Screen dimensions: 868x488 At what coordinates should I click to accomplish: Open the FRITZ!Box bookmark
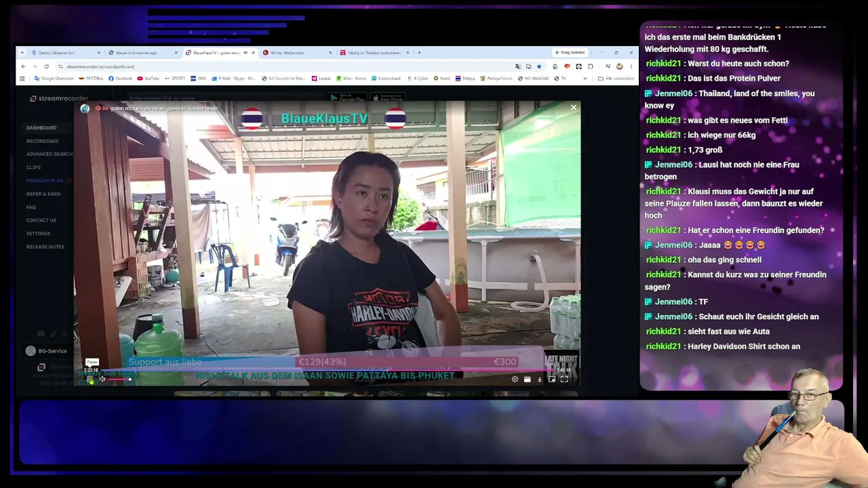[x=91, y=79]
